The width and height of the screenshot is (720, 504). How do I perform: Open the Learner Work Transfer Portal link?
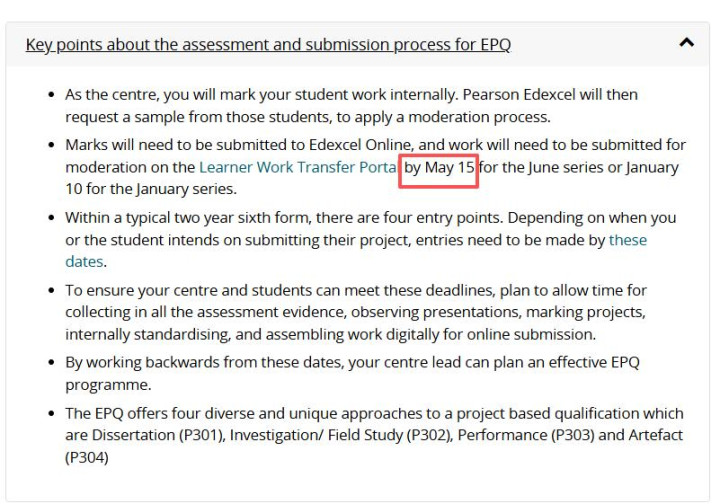(298, 167)
